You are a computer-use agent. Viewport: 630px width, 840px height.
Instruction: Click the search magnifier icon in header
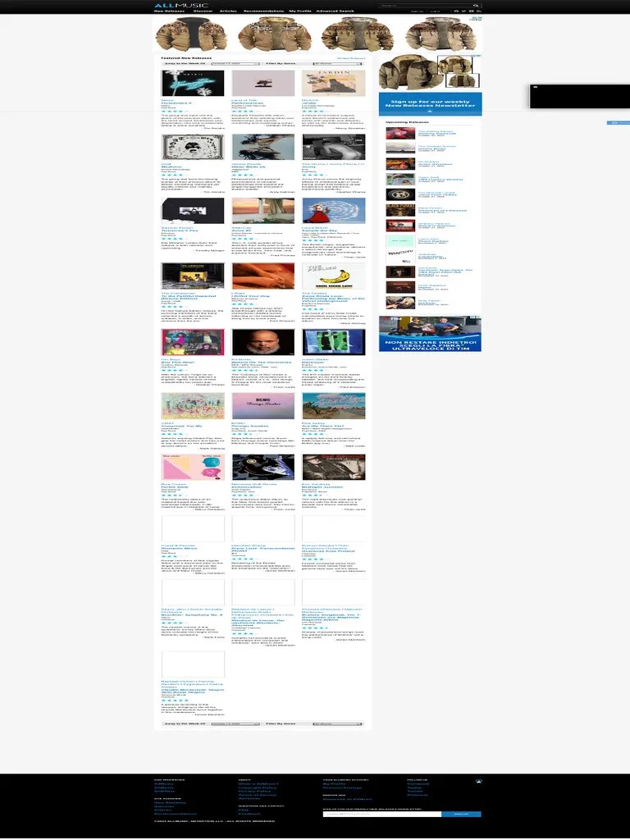tap(476, 6)
